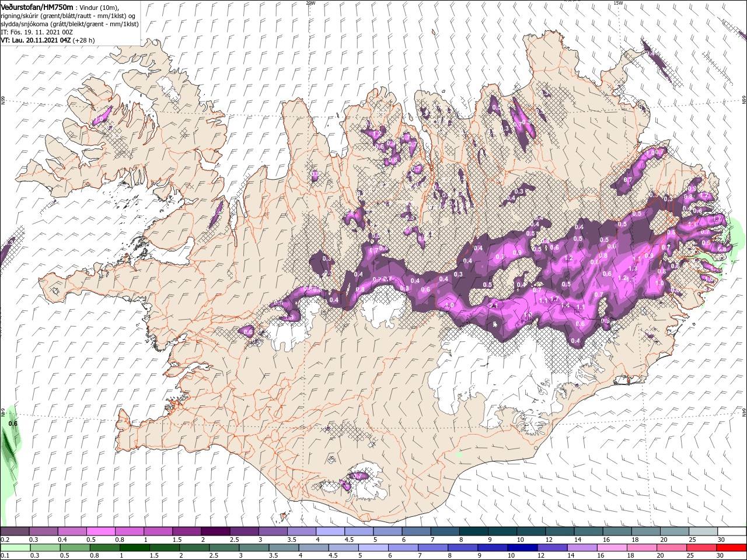Select lower legend swatch between 0.5 and 0.8
Image resolution: width=747 pixels, height=560 pixels.
[x=75, y=548]
